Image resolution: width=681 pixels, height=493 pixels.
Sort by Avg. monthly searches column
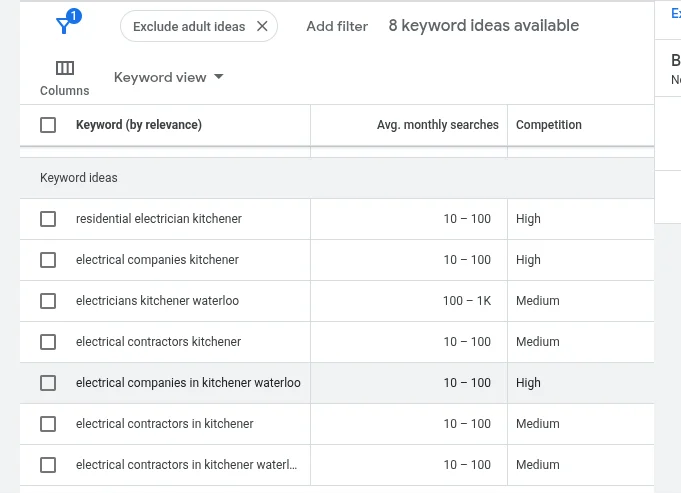pyautogui.click(x=437, y=125)
